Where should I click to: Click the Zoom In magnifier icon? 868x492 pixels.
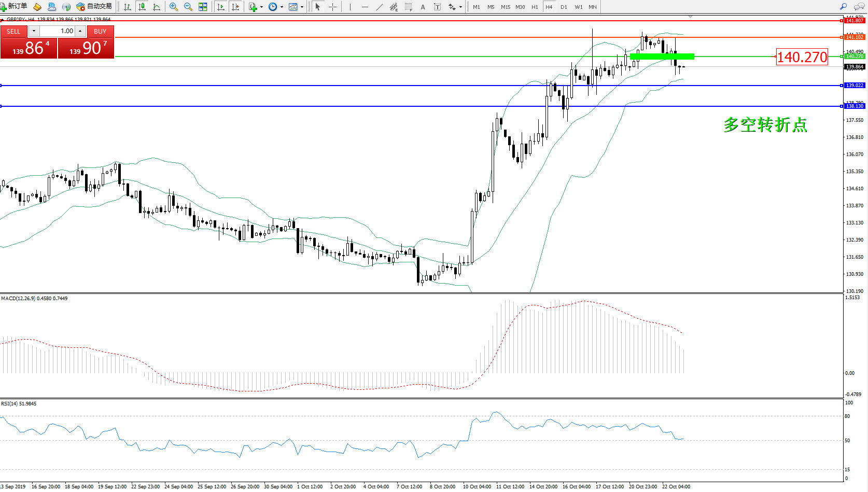coord(174,7)
